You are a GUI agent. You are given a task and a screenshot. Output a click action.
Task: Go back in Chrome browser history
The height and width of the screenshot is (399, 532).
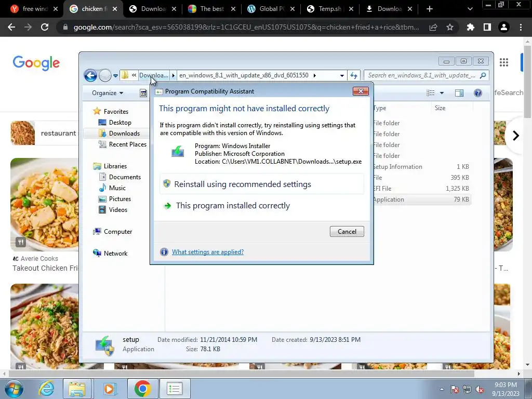pos(11,27)
